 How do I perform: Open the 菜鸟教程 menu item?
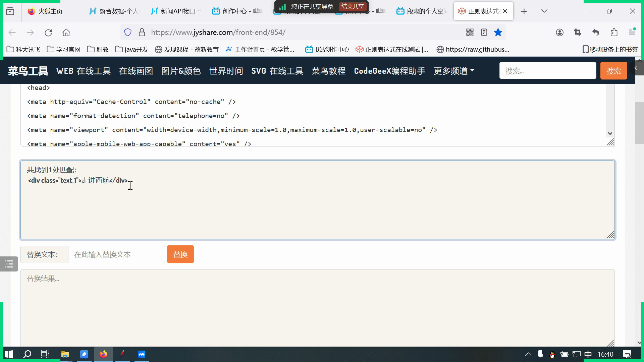tap(329, 71)
